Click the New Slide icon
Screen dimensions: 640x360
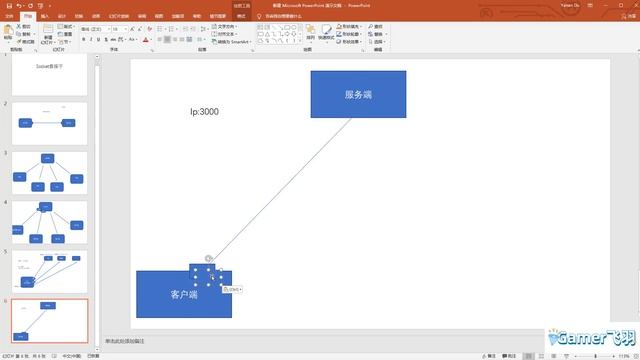click(48, 29)
